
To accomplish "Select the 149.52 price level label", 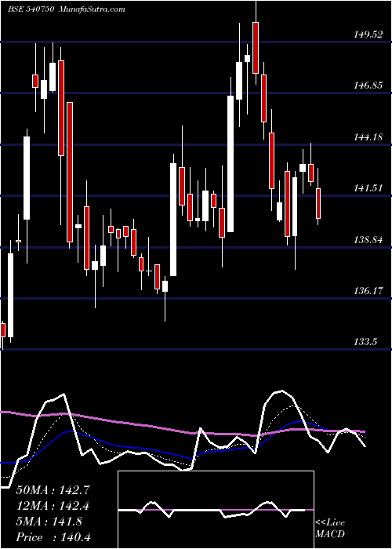I will 368,35.
